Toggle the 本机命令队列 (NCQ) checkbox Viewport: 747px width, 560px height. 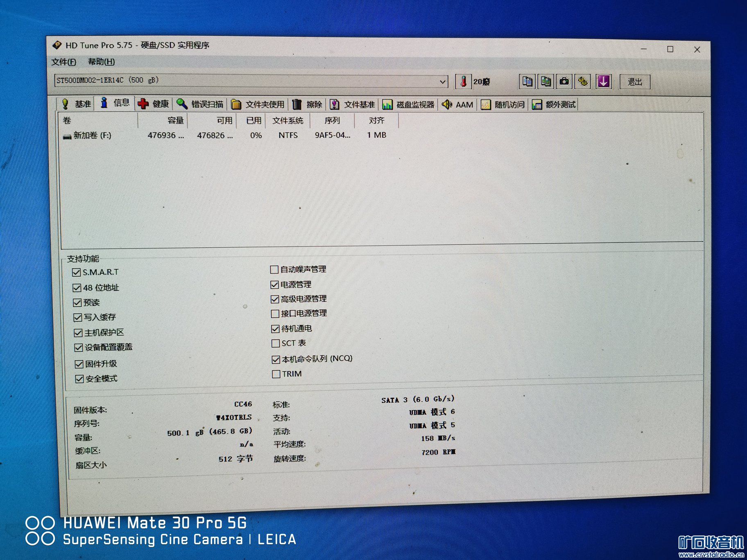pos(276,359)
